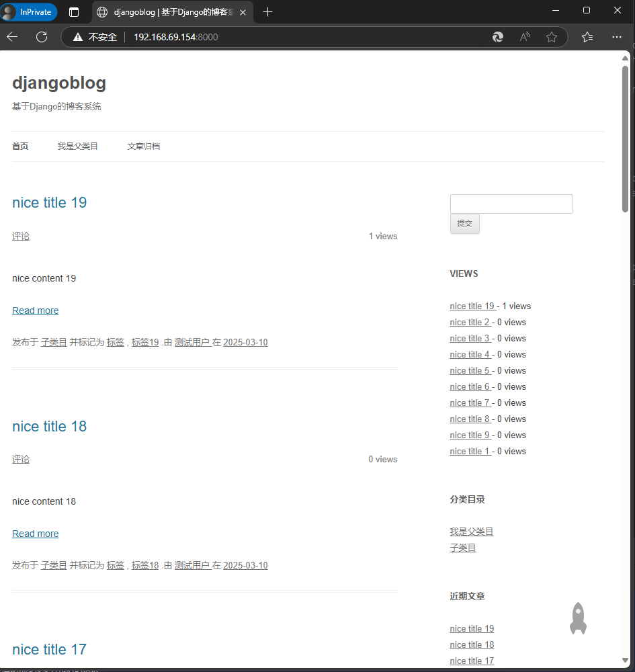Close the djangoblog tab
This screenshot has height=672, width=635.
coord(243,12)
